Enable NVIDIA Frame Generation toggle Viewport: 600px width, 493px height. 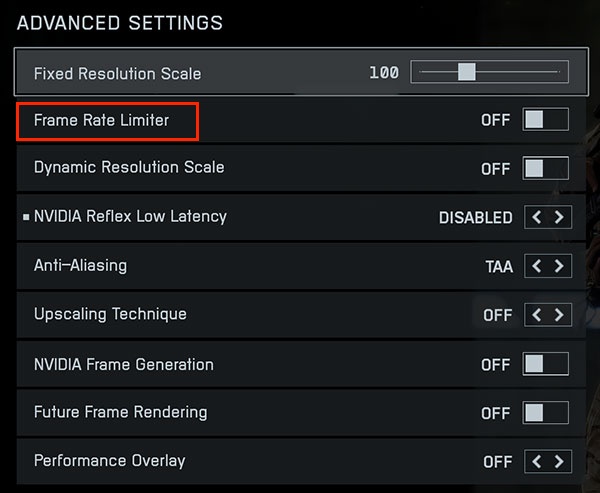tap(545, 365)
